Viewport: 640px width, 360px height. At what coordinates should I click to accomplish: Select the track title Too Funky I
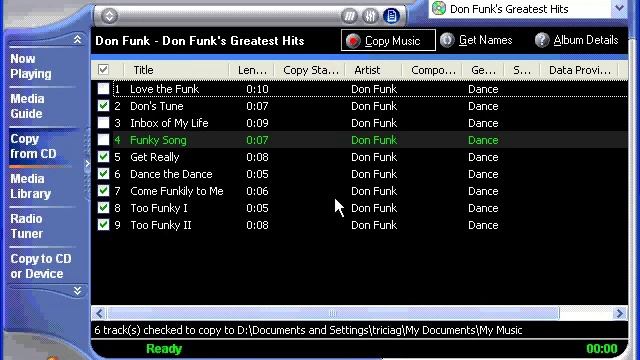(159, 208)
